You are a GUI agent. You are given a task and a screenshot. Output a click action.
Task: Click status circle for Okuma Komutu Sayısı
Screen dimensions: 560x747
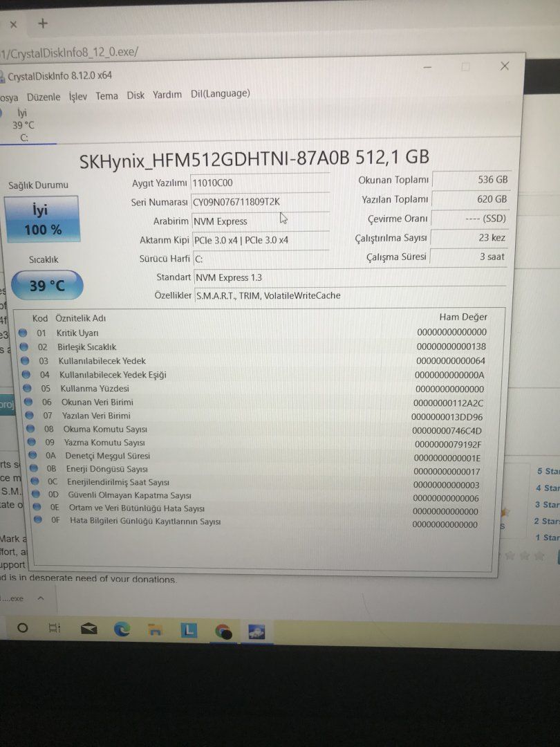click(x=30, y=429)
